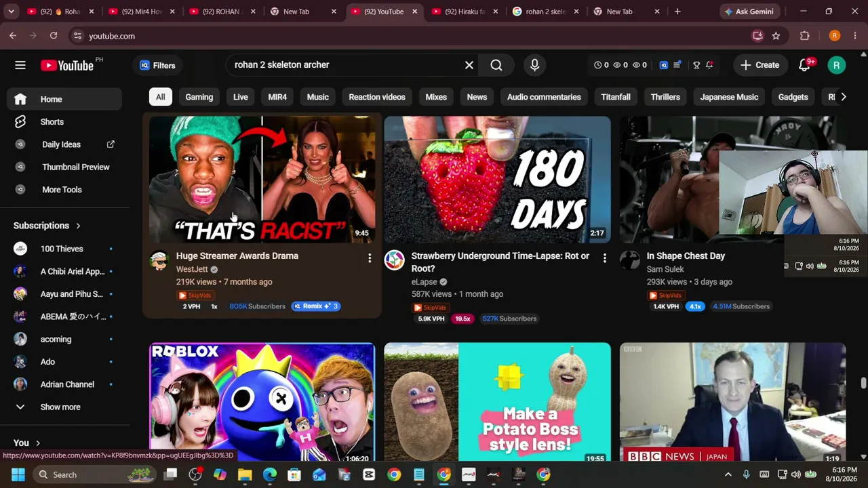Open more options for Huge Streamer Awards Drama

click(370, 258)
